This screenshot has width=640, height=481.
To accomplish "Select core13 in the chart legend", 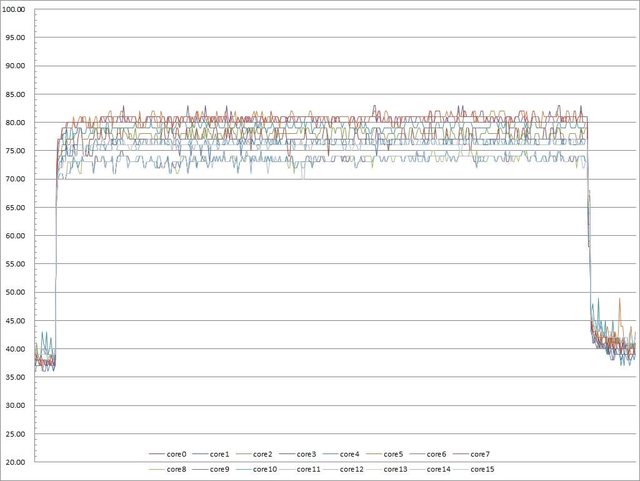I will pos(395,468).
